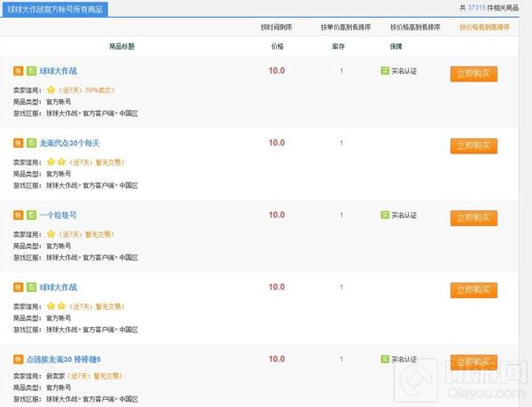Click 实名认证 badge icon on 一个垃圾号 row
The width and height of the screenshot is (532, 407).
pos(384,215)
